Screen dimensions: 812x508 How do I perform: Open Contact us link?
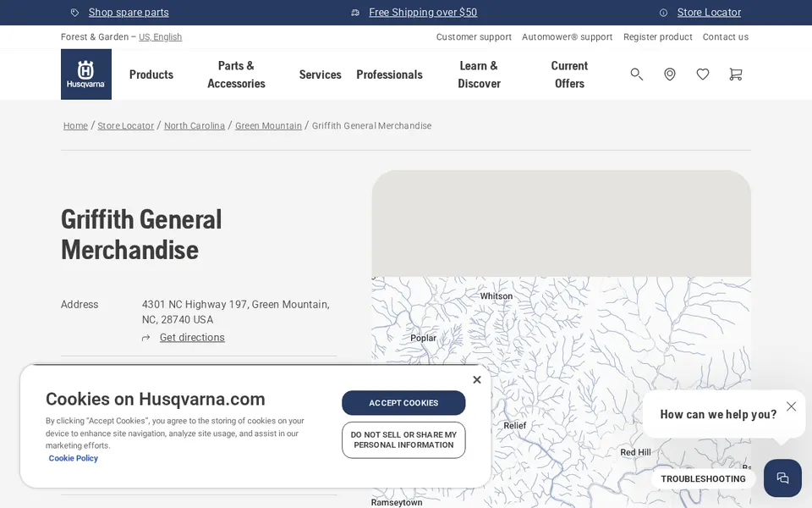tap(726, 36)
